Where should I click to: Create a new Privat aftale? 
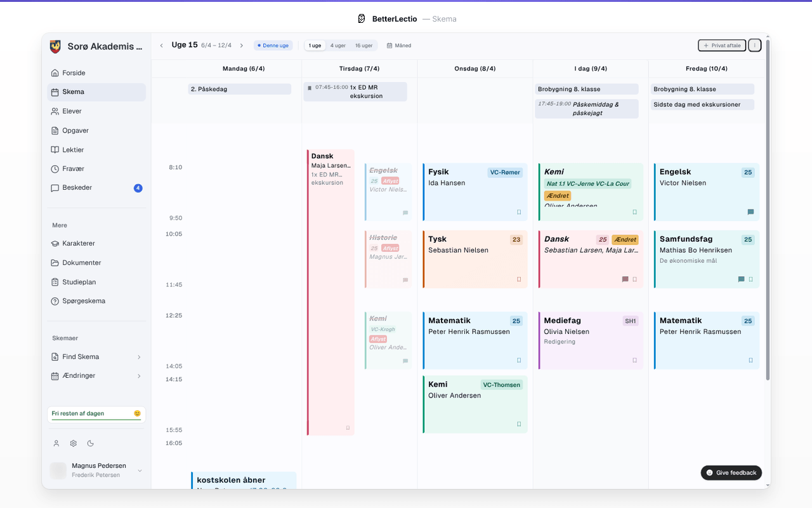click(x=722, y=46)
